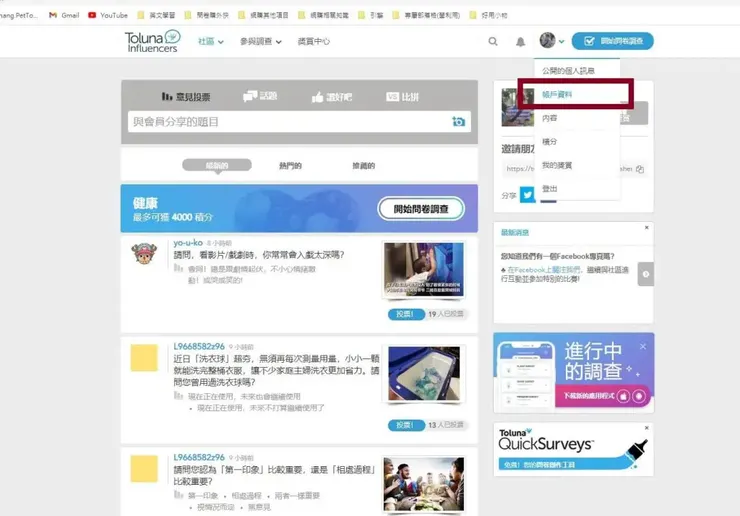Viewport: 740px width, 516px height.
Task: Open the 獎賞中心 menu item
Action: coord(313,42)
